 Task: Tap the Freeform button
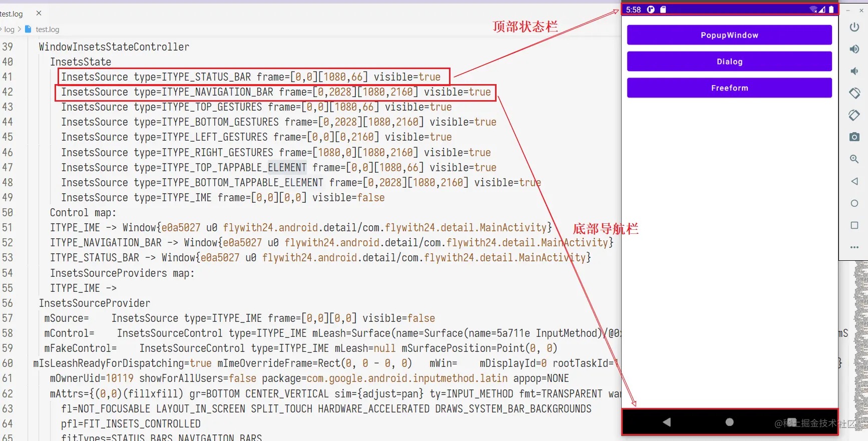pos(729,88)
